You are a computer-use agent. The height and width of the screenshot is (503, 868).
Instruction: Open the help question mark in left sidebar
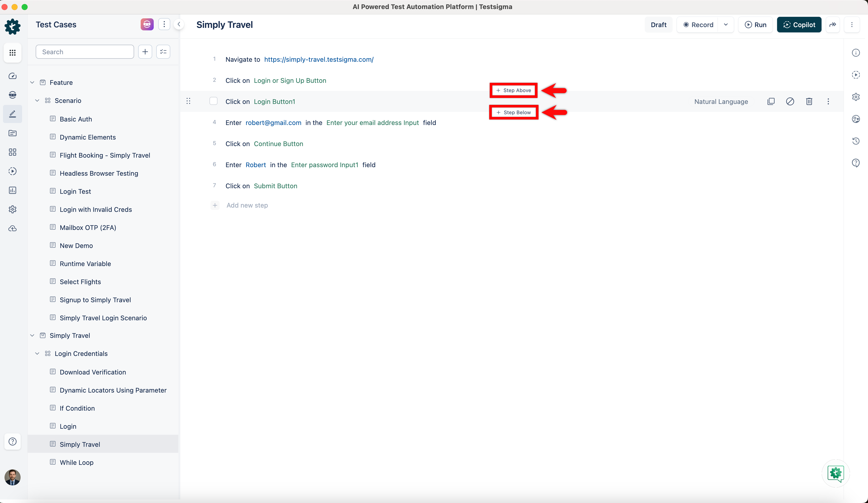(12, 441)
